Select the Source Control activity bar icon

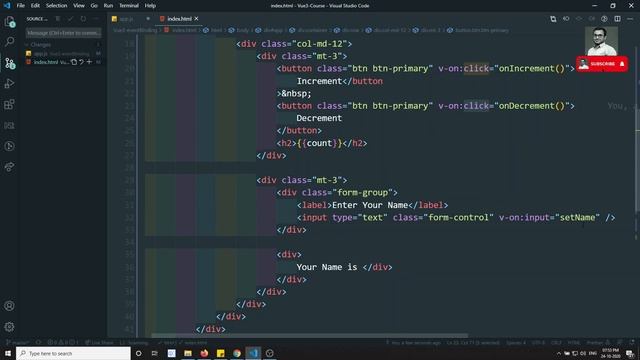tap(9, 63)
